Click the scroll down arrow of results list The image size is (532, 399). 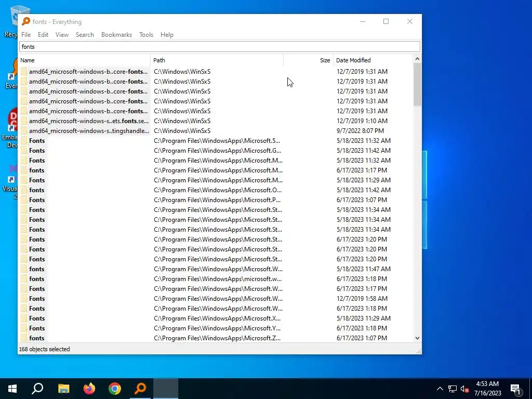[x=417, y=338]
